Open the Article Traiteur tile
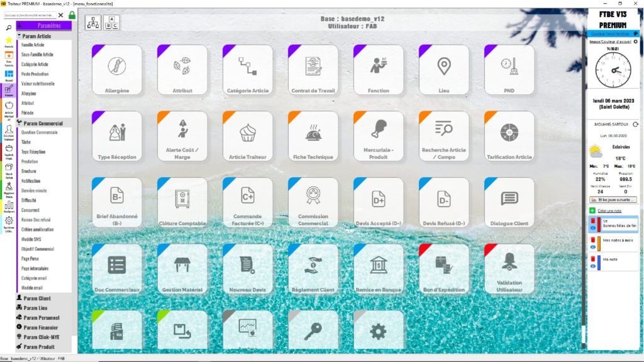Screen dimensions: 644x362 pos(248,136)
